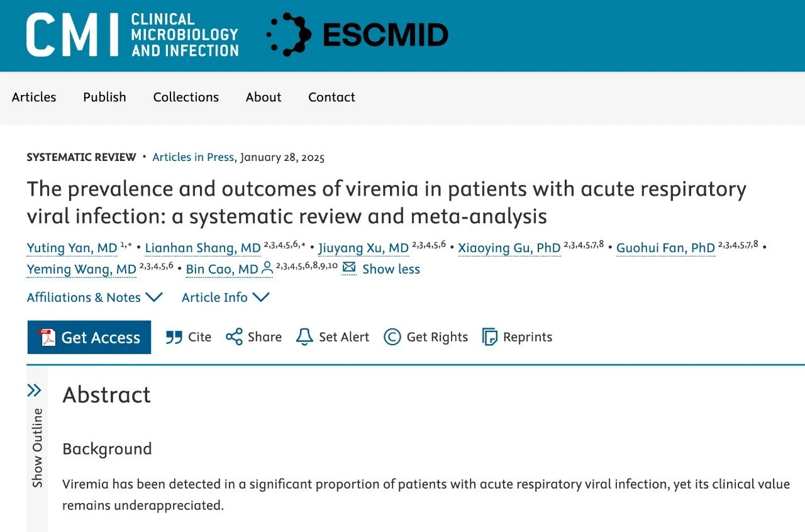Viewport: 805px width, 532px height.
Task: Click the ESCMID society logo
Action: 357,35
